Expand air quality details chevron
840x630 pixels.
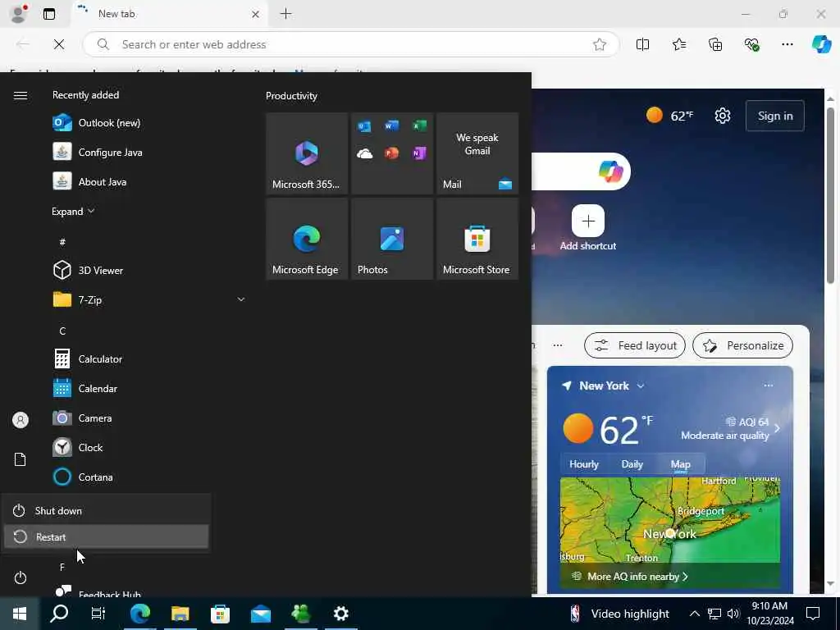click(778, 428)
